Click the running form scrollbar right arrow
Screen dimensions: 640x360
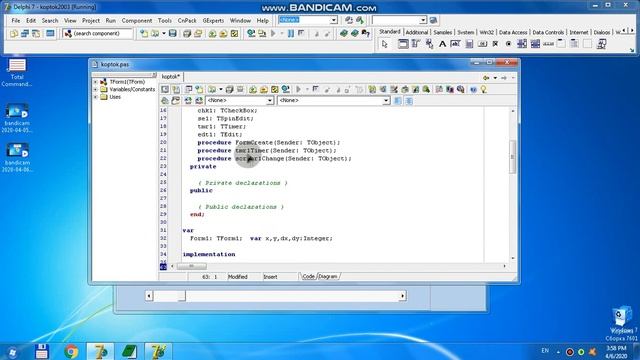point(402,296)
